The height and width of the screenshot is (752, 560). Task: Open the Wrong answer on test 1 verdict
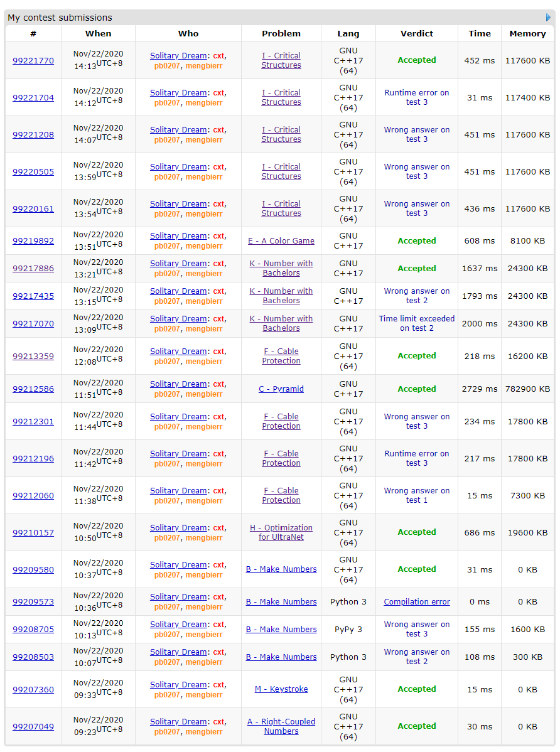(x=417, y=495)
